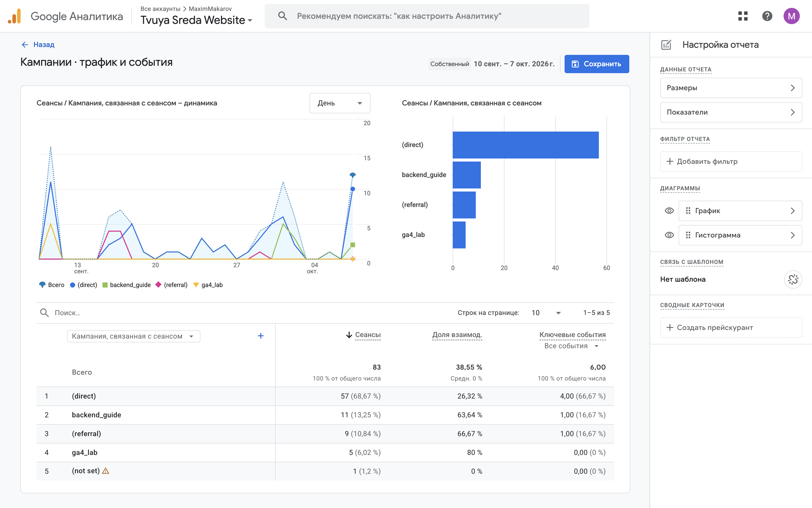Open the Google apps grid icon
This screenshot has width=812, height=508.
743,16
